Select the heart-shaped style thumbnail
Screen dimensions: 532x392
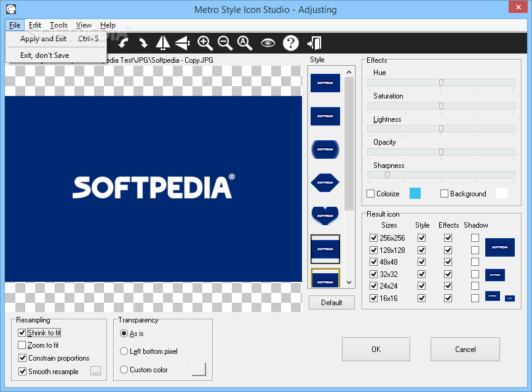pyautogui.click(x=325, y=215)
